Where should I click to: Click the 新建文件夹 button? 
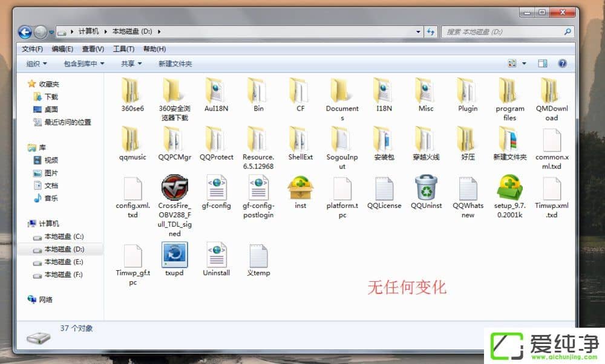(175, 63)
